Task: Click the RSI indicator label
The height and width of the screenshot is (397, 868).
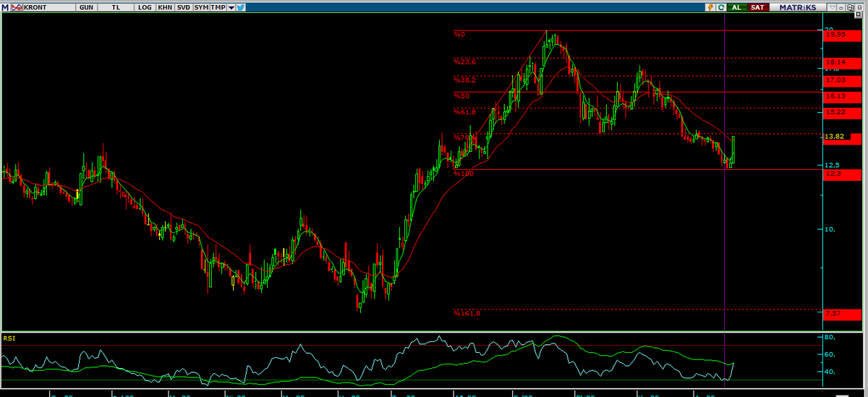Action: [x=9, y=338]
